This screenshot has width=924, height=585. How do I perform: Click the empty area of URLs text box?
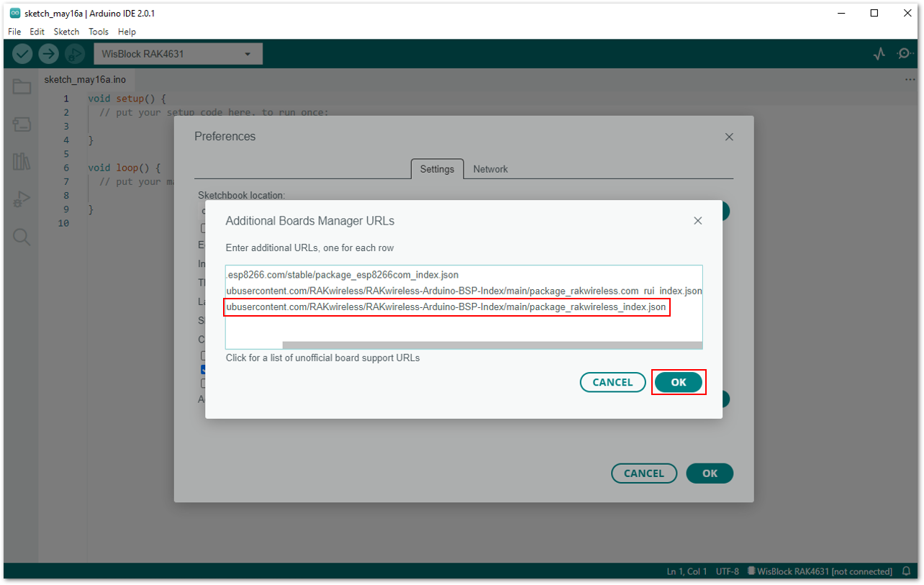pyautogui.click(x=463, y=327)
